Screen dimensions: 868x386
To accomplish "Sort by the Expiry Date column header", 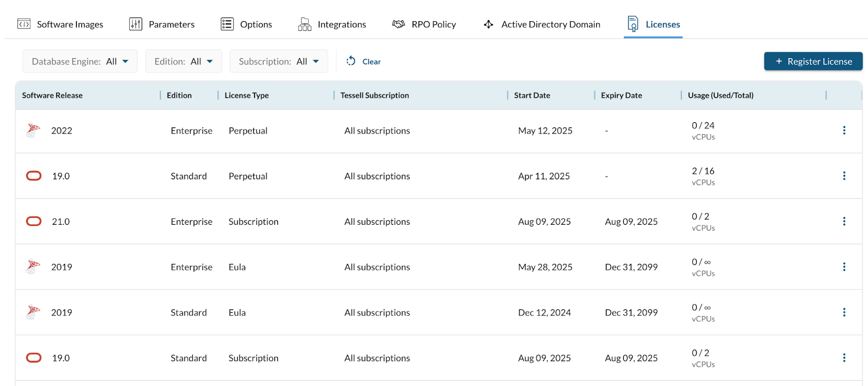I will [621, 96].
